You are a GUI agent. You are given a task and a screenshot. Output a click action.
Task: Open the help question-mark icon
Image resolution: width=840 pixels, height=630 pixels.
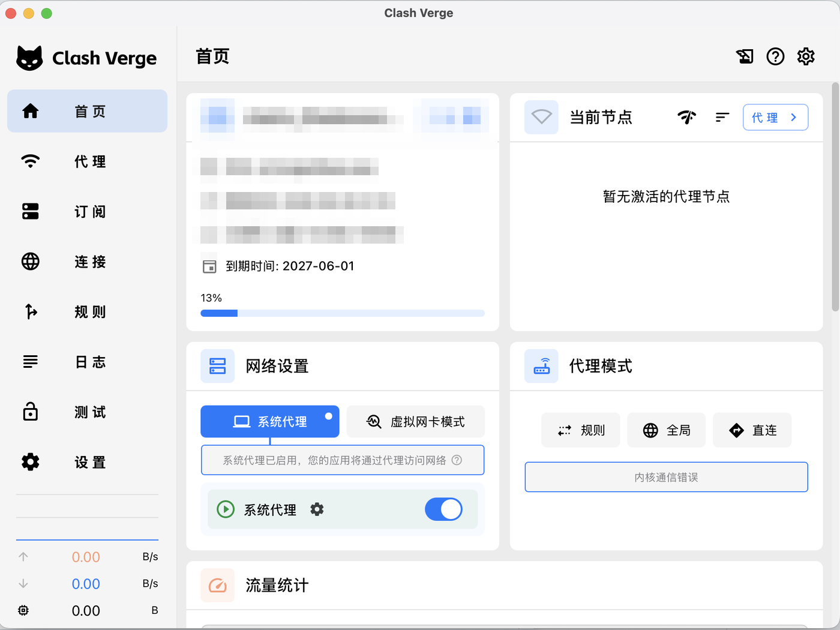coord(775,56)
